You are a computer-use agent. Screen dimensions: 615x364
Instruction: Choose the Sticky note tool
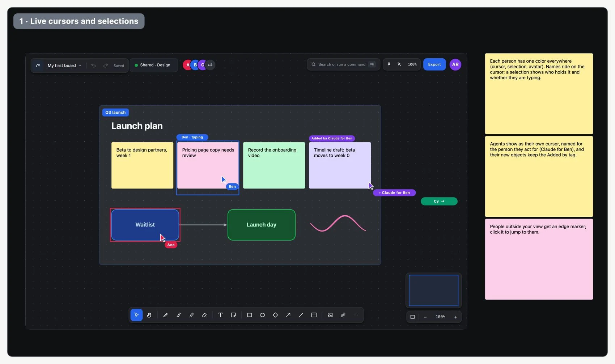pyautogui.click(x=233, y=315)
